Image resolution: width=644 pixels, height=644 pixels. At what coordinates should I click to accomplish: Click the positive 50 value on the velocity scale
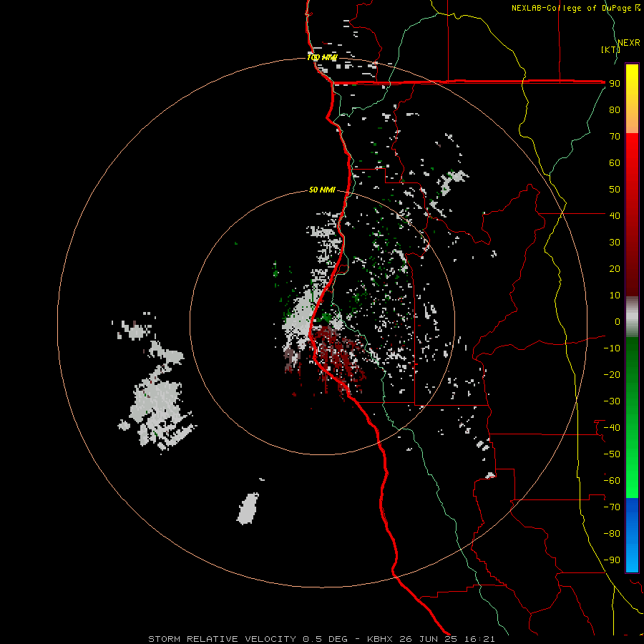coord(615,190)
